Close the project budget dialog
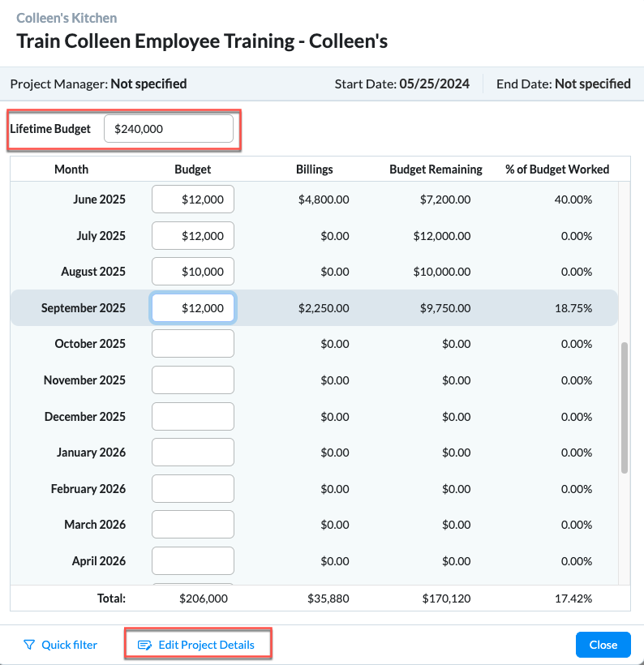644x665 pixels. pyautogui.click(x=603, y=645)
